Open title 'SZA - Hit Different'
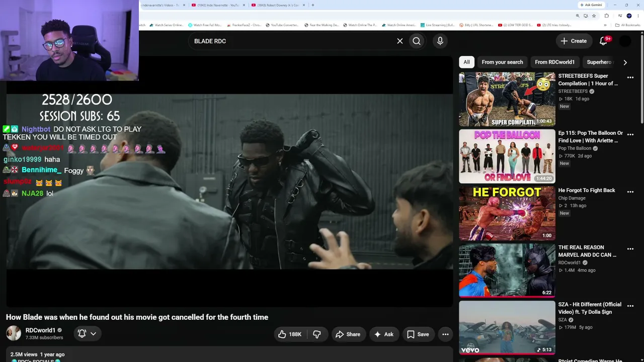Screen dimensions: 644x362 click(x=591, y=308)
